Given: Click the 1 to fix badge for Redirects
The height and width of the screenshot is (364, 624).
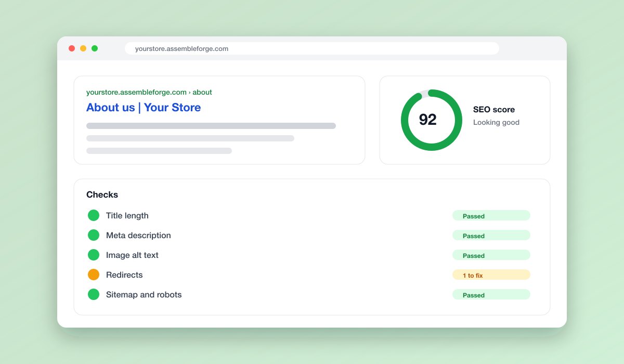Looking at the screenshot, I should 491,275.
